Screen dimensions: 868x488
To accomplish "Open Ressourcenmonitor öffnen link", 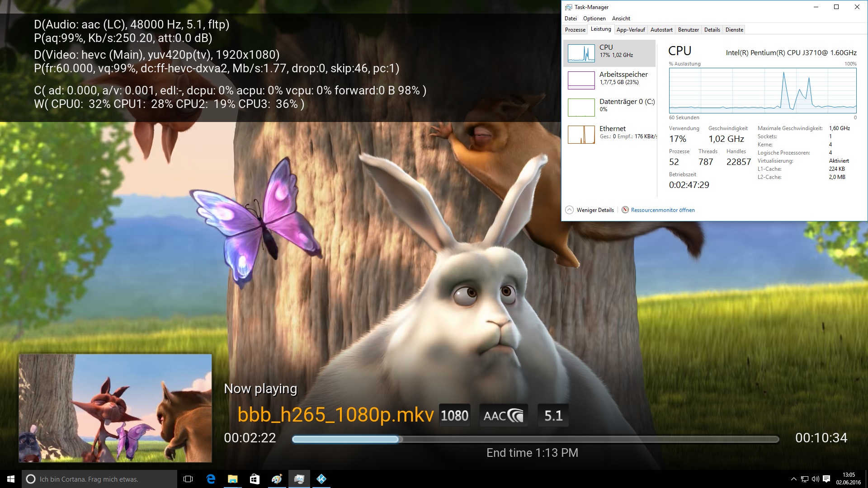I will click(663, 210).
